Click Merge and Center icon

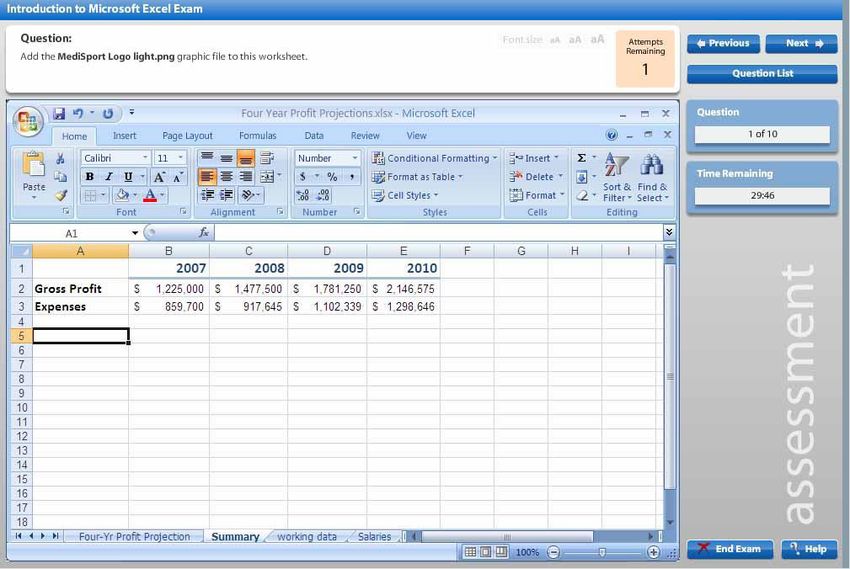(267, 177)
